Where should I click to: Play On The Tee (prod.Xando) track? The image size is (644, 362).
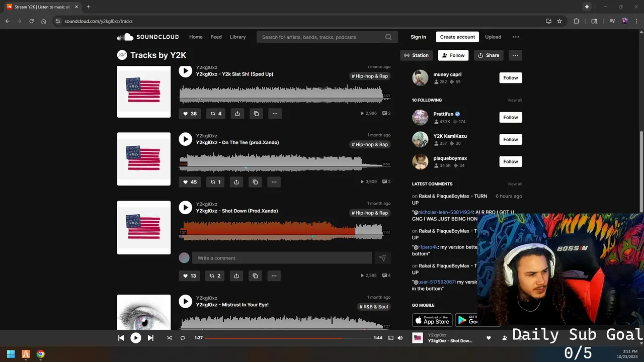[186, 139]
